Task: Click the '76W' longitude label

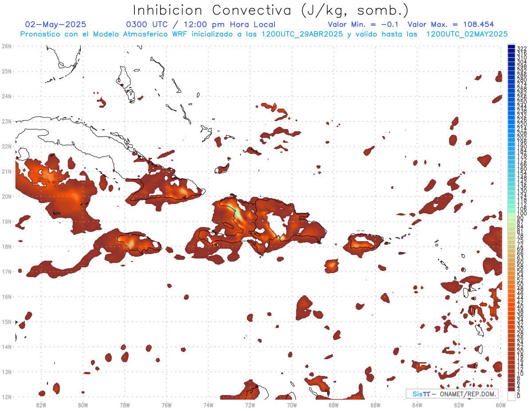Action: (x=167, y=405)
